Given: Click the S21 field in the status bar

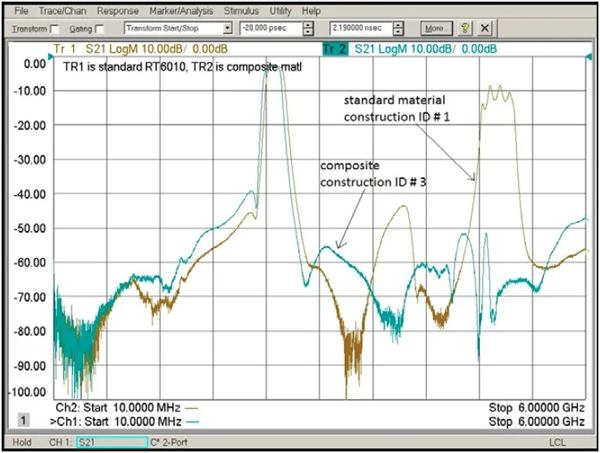Looking at the screenshot, I should [x=112, y=443].
